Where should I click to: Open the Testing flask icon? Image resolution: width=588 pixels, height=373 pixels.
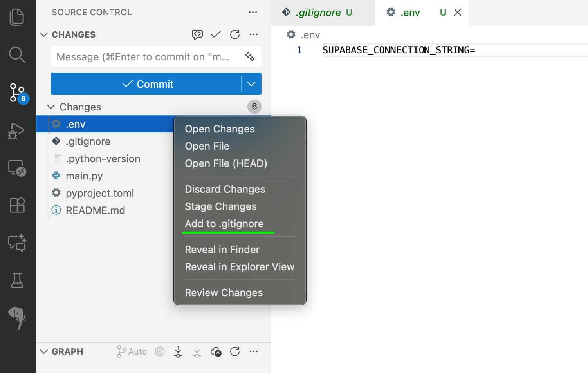[x=17, y=281]
